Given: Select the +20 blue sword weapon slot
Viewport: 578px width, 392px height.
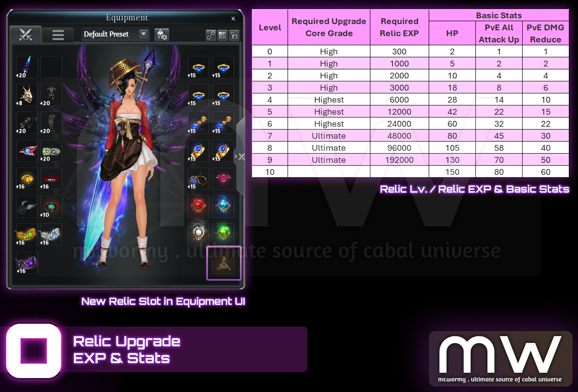Looking at the screenshot, I should click(x=26, y=66).
